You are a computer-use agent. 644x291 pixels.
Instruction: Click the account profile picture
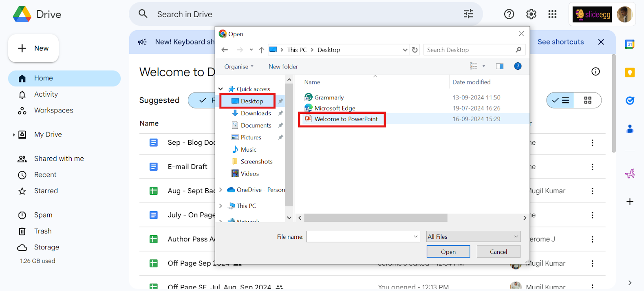click(x=624, y=14)
